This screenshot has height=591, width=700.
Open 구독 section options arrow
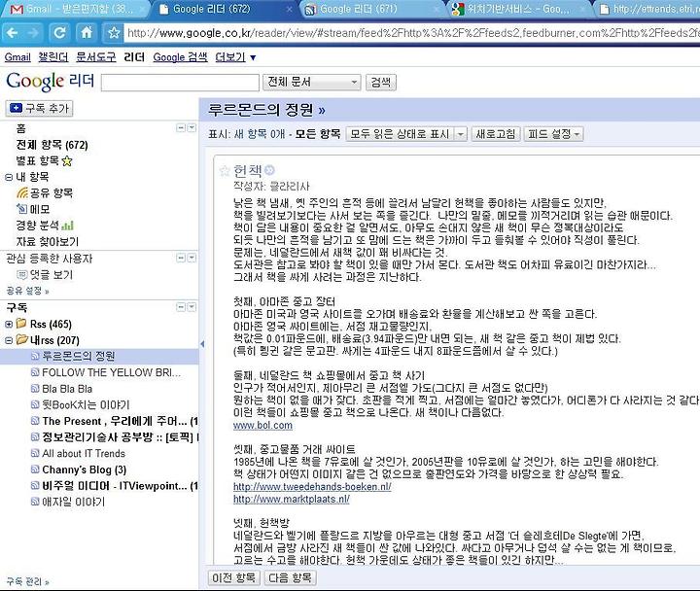192,306
